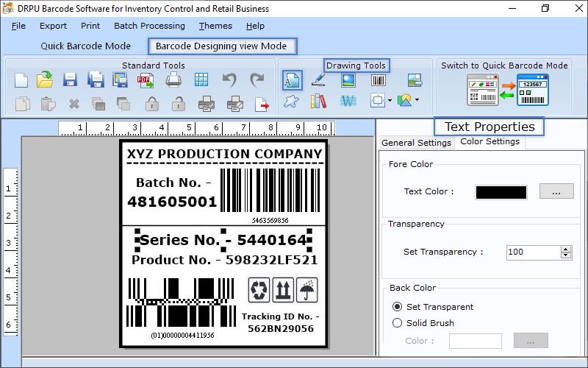Select the WordArt W tool

[x=348, y=101]
